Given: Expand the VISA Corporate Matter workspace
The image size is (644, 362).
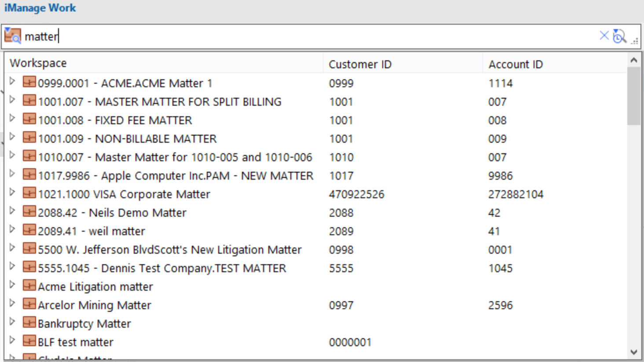Looking at the screenshot, I should click(12, 192).
